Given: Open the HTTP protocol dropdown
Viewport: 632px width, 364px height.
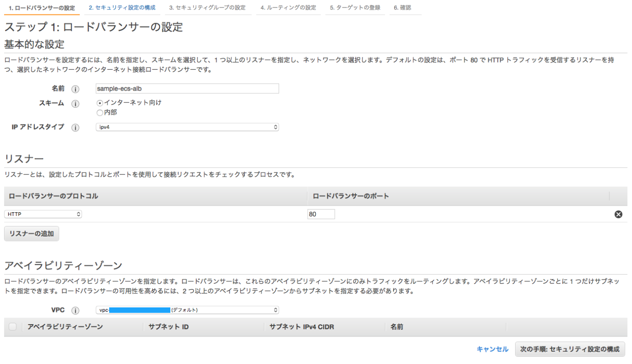Looking at the screenshot, I should [43, 214].
